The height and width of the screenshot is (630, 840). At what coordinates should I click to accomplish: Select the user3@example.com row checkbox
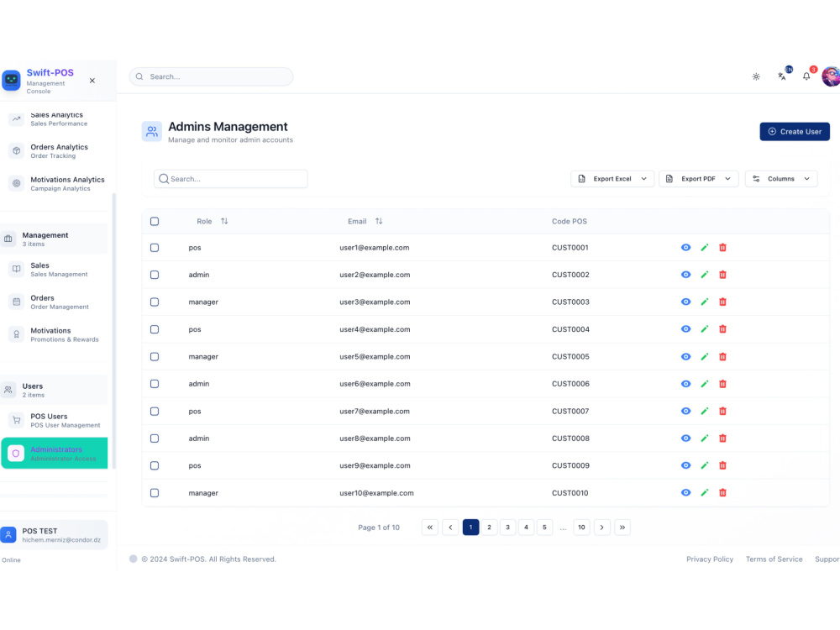tap(155, 302)
